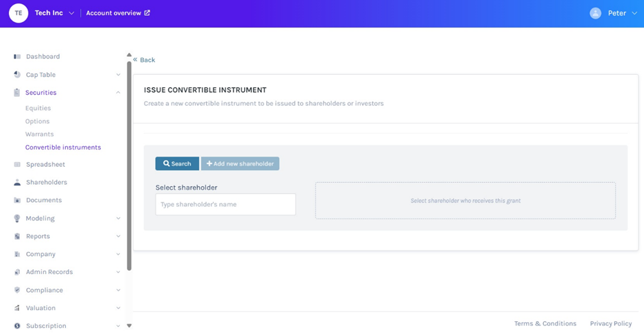Click the Modeling lightbulb icon
644x335 pixels.
pos(17,218)
